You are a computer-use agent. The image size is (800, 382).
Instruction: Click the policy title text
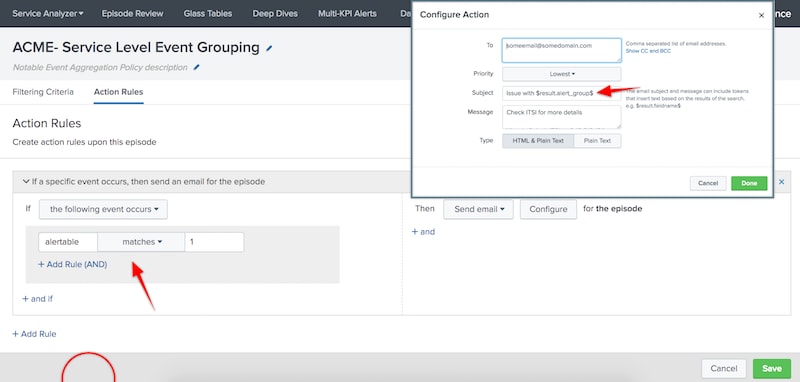(136, 47)
